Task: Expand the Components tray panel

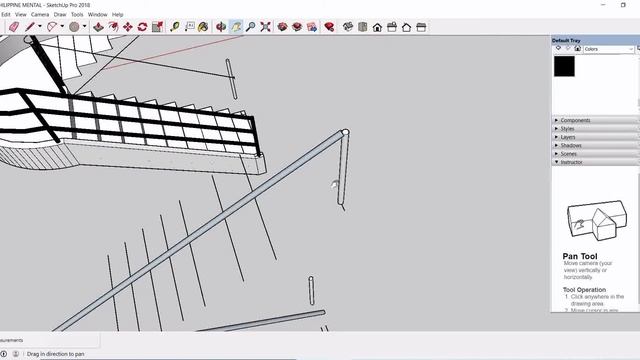Action: coord(596,120)
